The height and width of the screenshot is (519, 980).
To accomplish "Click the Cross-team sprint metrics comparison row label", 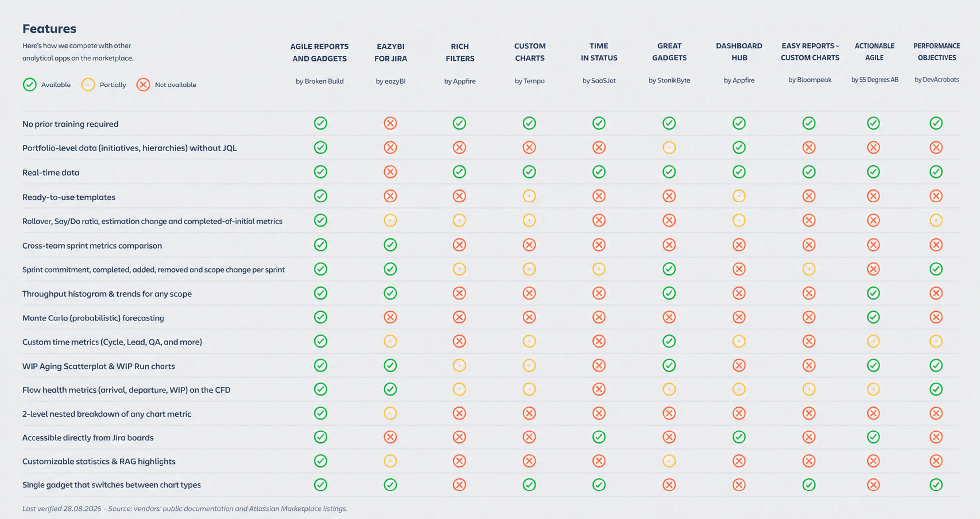I will coord(92,246).
